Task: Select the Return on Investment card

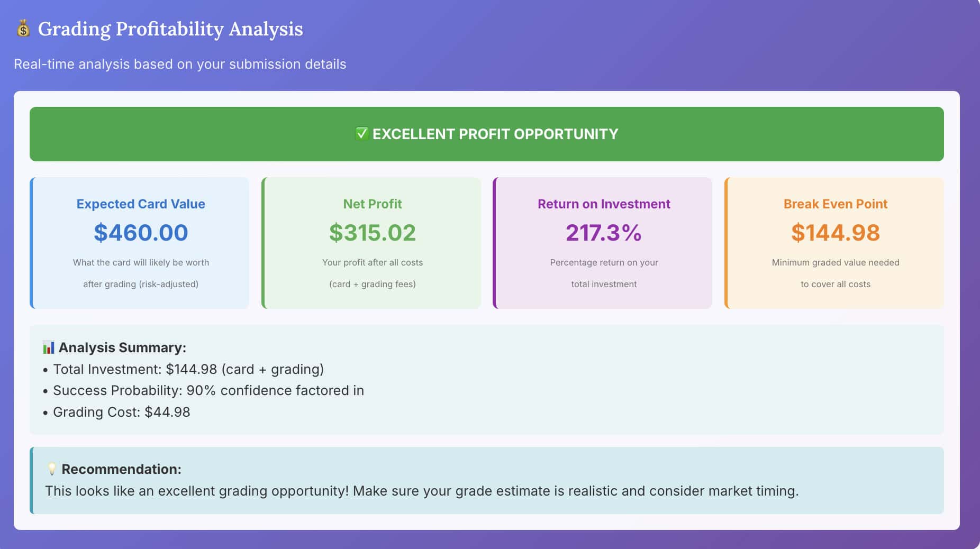Action: 603,242
